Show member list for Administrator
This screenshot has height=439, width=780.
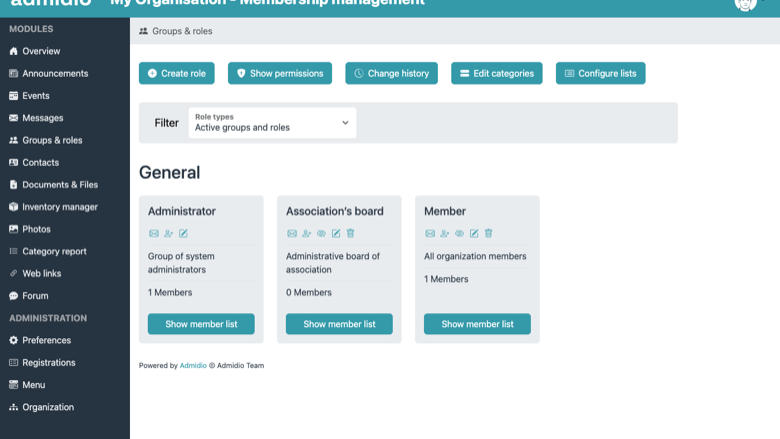coord(201,324)
